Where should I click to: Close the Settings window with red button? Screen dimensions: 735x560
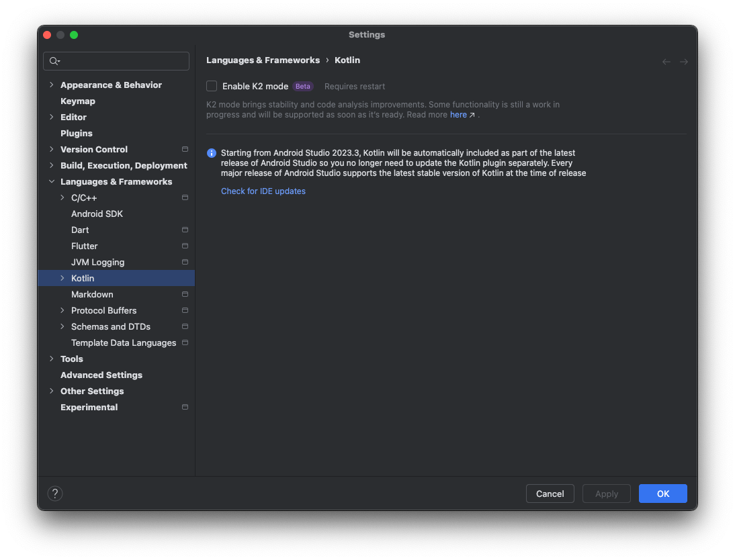pyautogui.click(x=47, y=35)
